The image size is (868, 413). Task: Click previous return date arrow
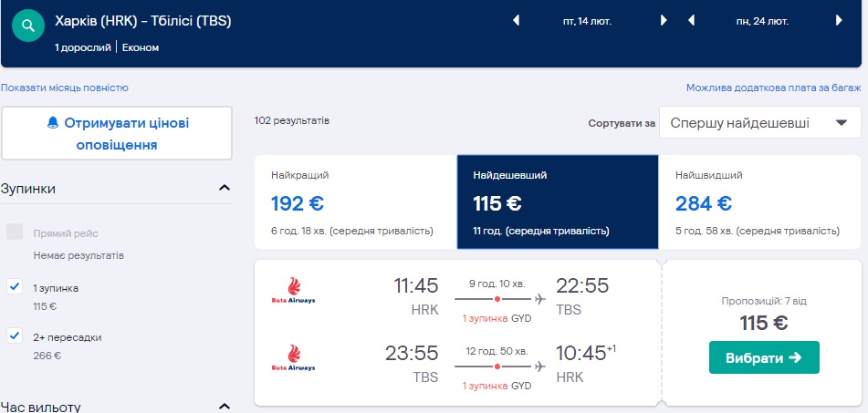pos(691,20)
